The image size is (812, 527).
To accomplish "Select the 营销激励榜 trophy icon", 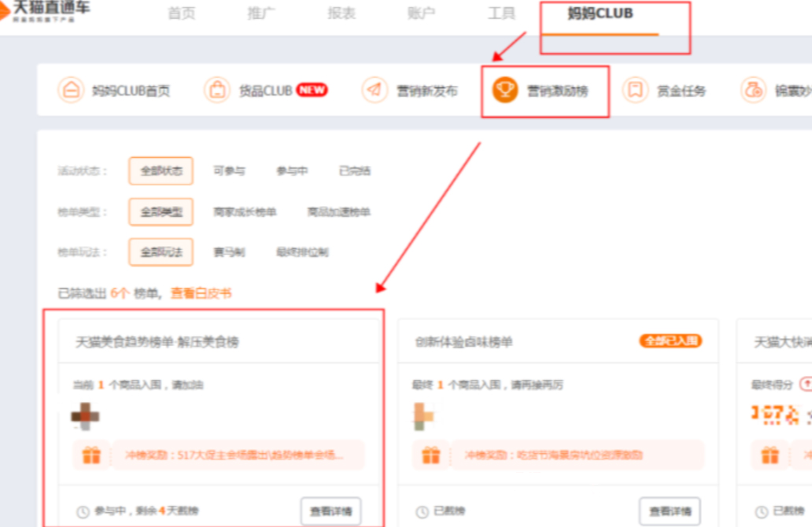I will pyautogui.click(x=505, y=90).
